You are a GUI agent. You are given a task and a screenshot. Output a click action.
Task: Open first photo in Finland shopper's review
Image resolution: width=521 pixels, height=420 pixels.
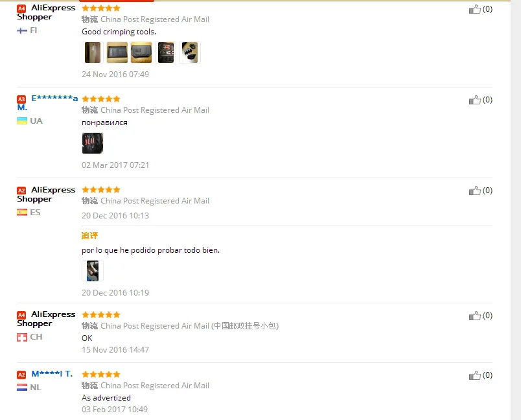click(93, 52)
